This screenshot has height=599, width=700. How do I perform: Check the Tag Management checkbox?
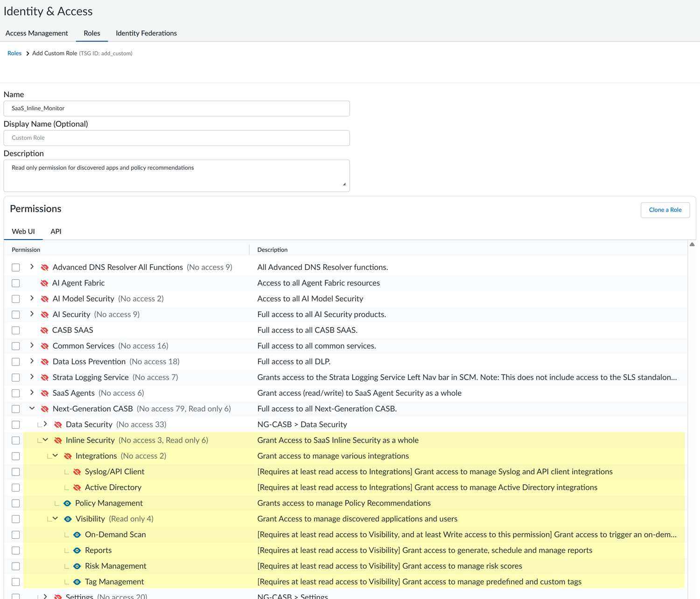coord(16,582)
